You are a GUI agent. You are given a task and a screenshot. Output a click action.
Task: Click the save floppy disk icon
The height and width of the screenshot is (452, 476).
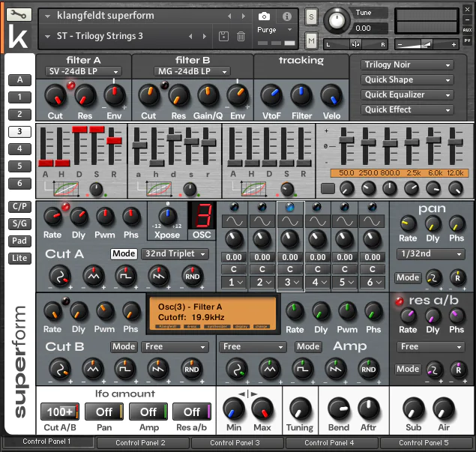coord(223,36)
